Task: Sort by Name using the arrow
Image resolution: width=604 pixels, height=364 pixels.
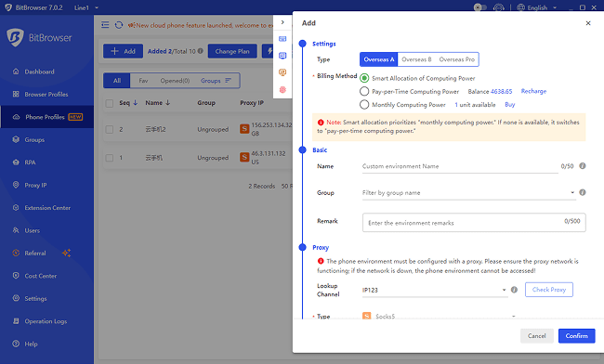Action: pyautogui.click(x=167, y=103)
